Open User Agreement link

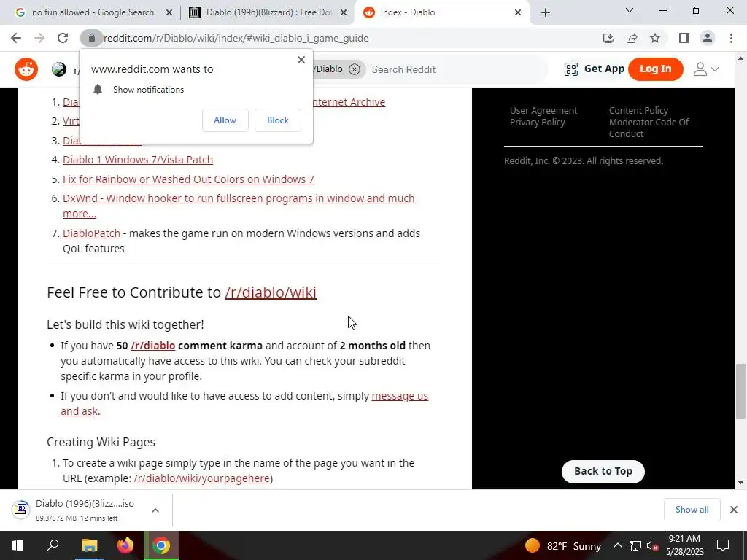[x=543, y=111]
